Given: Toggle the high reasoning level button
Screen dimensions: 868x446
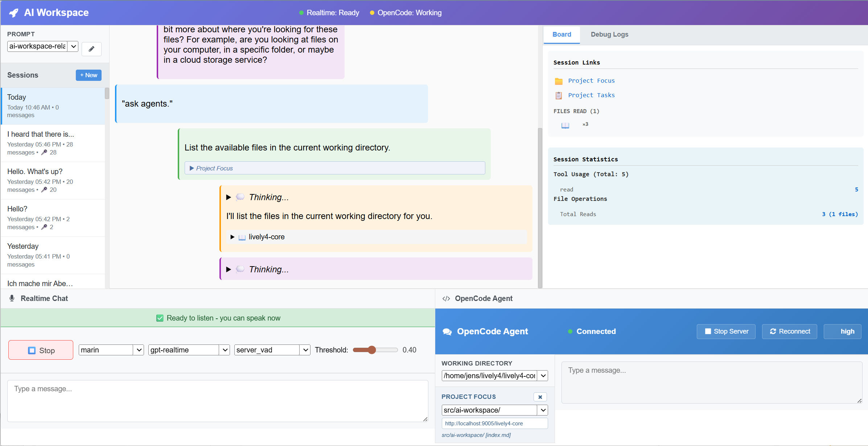Looking at the screenshot, I should (842, 331).
